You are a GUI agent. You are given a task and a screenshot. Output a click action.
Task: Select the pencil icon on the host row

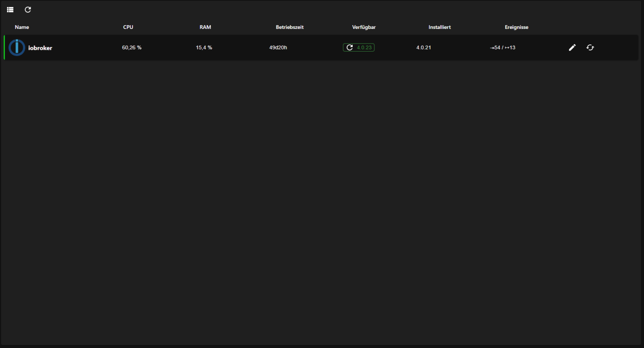(x=572, y=47)
